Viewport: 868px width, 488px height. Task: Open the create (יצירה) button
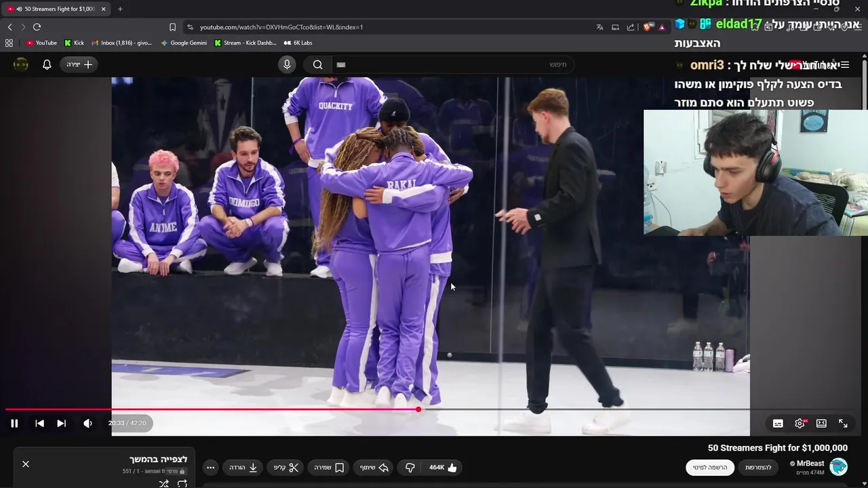79,64
